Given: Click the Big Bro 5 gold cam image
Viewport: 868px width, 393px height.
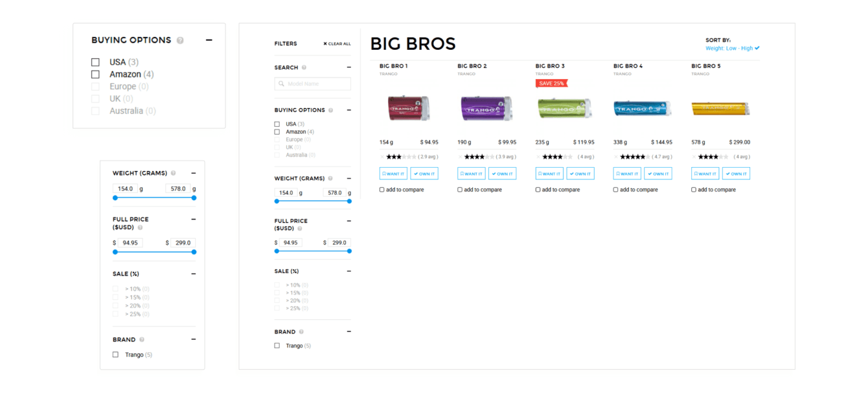Looking at the screenshot, I should pos(720,109).
